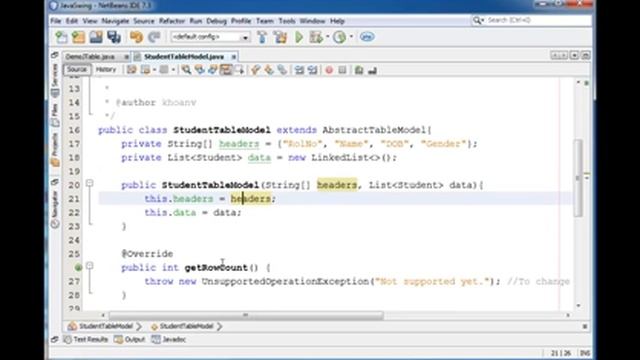The width and height of the screenshot is (640, 360).
Task: Open the Javadoc panel
Action: (169, 340)
